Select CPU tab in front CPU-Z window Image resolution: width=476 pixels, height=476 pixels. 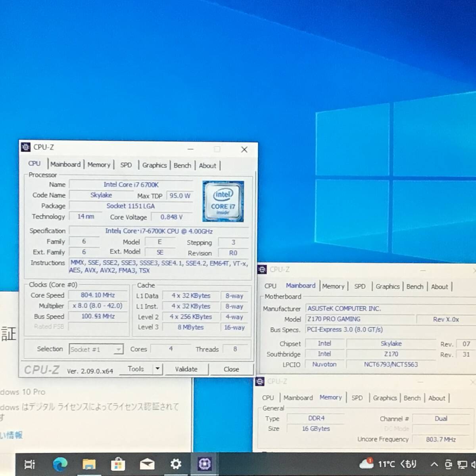(35, 163)
